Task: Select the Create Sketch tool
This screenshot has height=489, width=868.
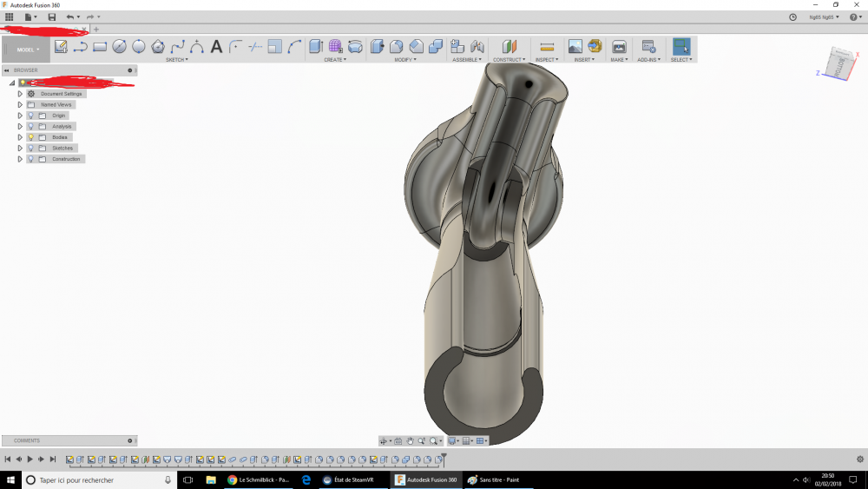Action: click(61, 47)
